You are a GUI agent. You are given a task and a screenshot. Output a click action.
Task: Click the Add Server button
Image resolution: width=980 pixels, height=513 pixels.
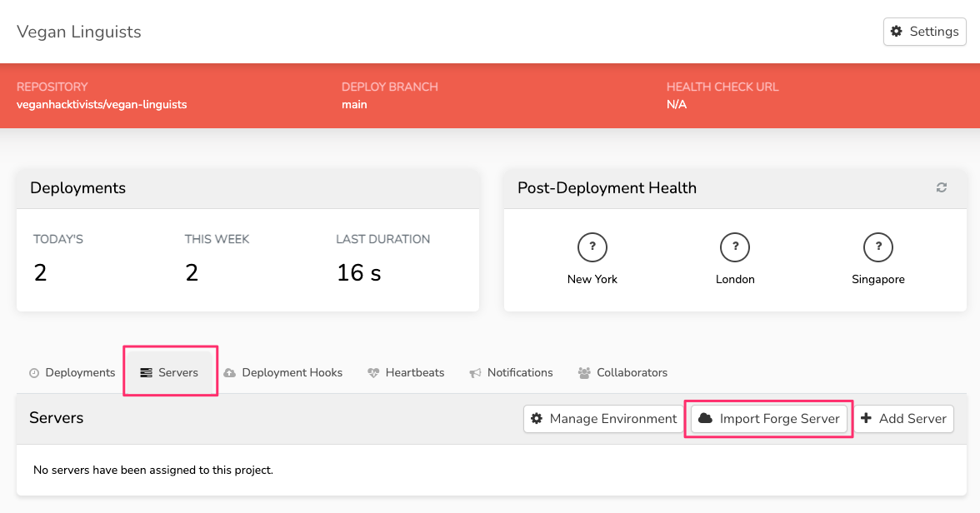click(904, 419)
